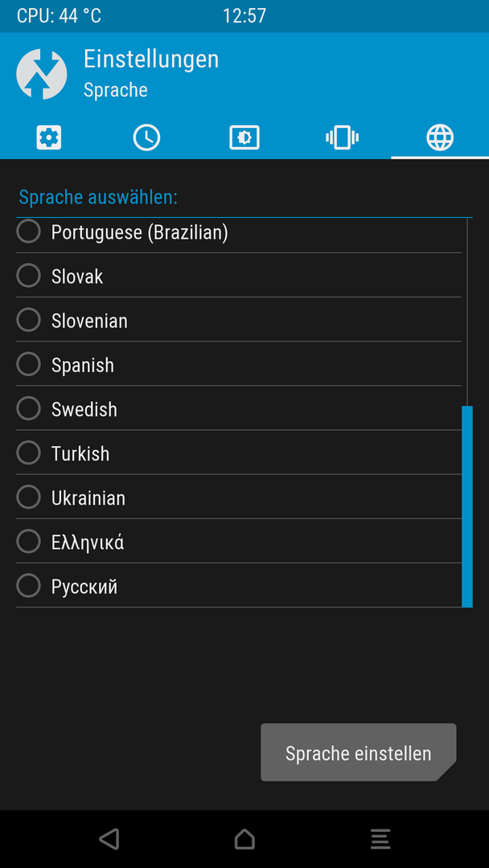The width and height of the screenshot is (489, 868).
Task: Open the screen brightness settings tab
Action: [244, 137]
